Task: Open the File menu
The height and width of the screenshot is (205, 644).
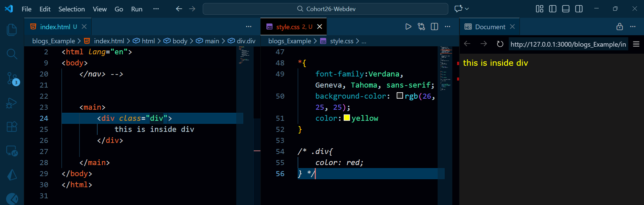Action: [x=27, y=9]
